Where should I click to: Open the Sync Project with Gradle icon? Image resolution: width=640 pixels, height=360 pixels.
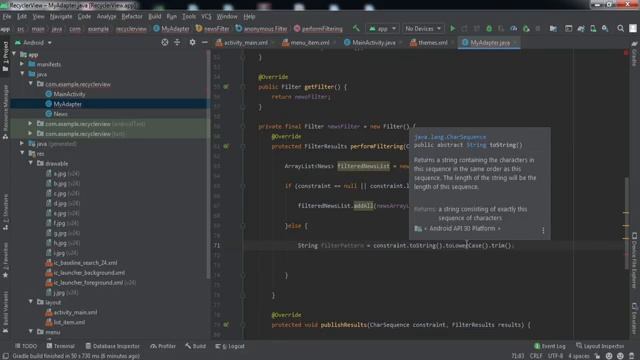pos(581,29)
